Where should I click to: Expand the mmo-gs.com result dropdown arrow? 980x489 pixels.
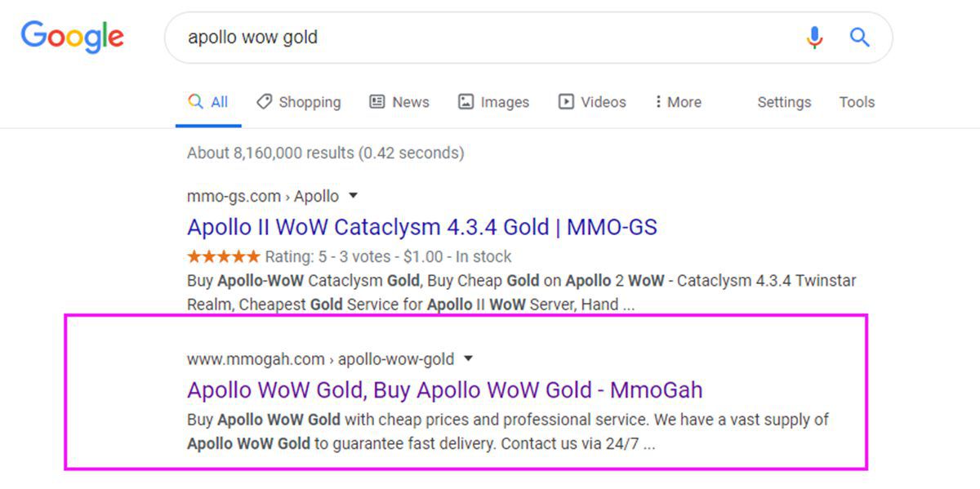pos(353,196)
